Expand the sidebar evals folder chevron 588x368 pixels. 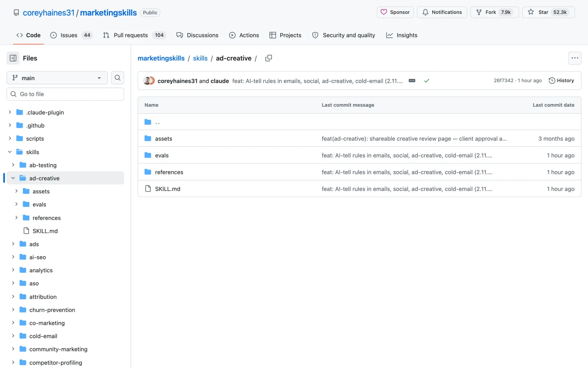[x=17, y=204]
